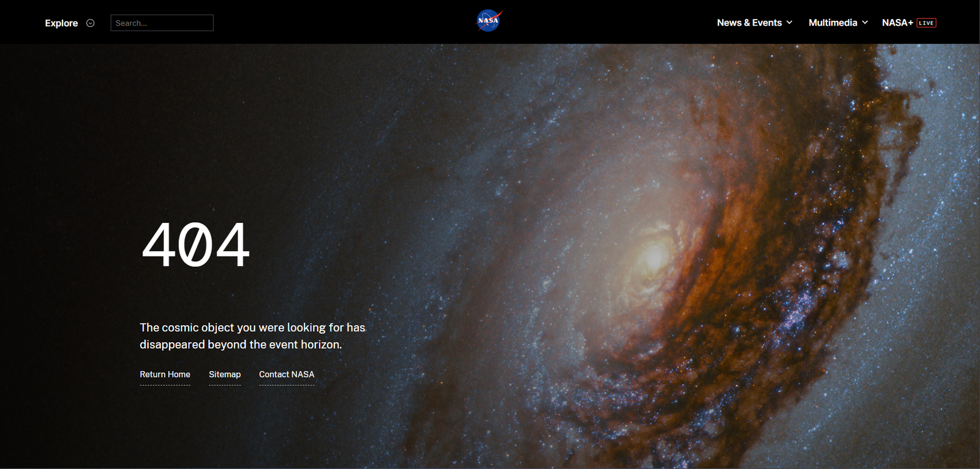The image size is (980, 469).
Task: Click the Contact NASA link
Action: click(x=287, y=374)
